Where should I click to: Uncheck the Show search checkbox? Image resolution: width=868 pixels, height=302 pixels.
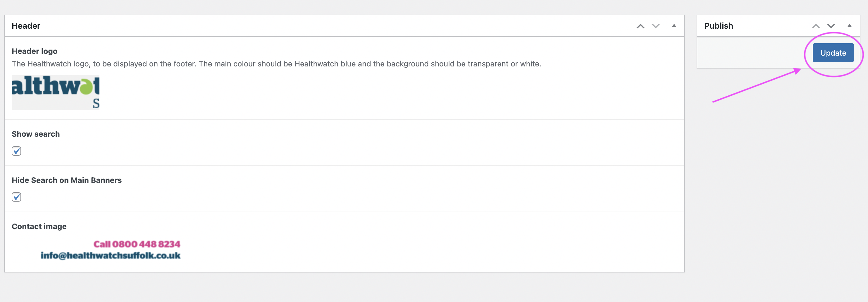click(16, 151)
